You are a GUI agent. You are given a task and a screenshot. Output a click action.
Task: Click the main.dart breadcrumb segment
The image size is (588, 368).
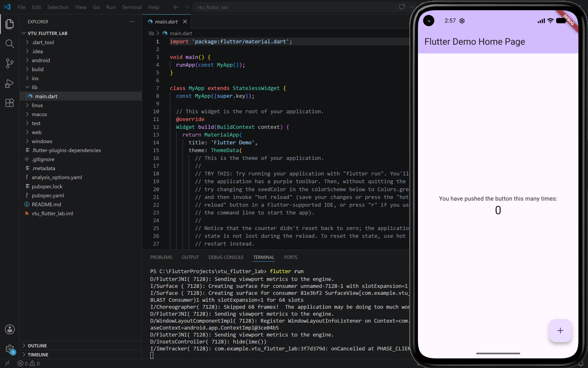(181, 33)
